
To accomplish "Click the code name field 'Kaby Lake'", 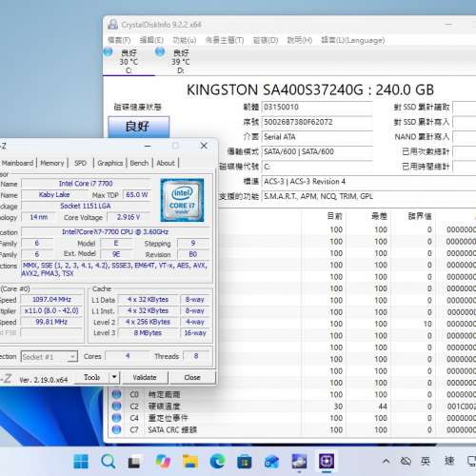I will (x=54, y=194).
